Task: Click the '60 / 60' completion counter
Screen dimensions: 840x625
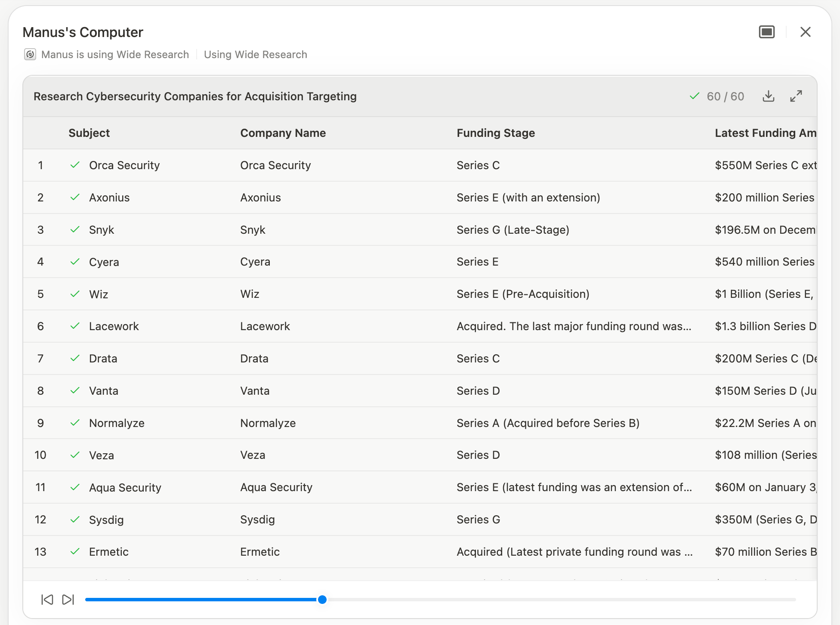Action: [726, 96]
